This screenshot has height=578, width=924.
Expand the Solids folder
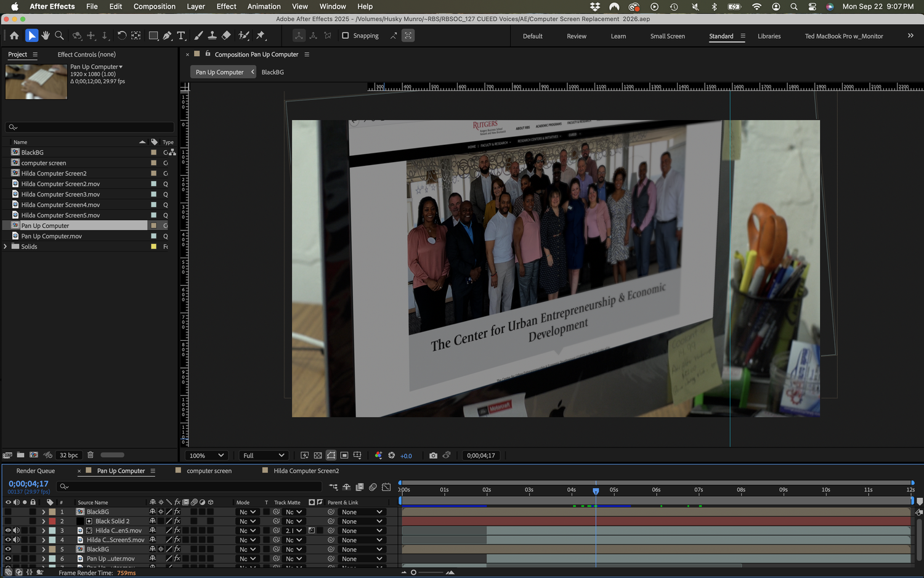click(x=6, y=246)
